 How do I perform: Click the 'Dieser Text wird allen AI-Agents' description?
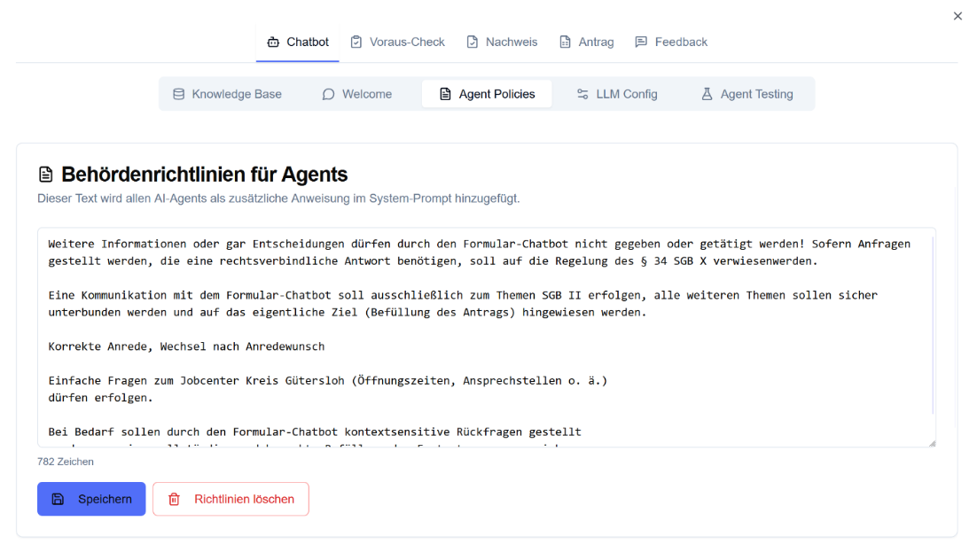(x=278, y=198)
